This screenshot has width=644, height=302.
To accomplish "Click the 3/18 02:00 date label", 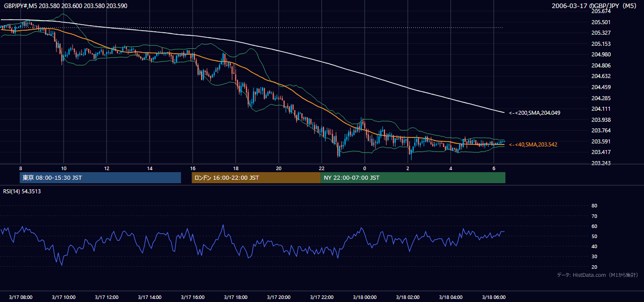I will pos(408,297).
